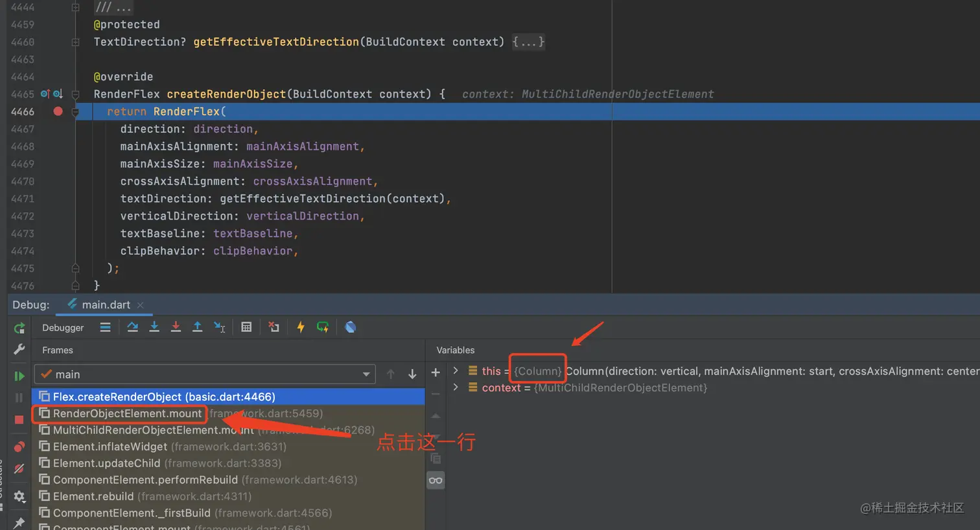Click fold end marker at line 4476
The width and height of the screenshot is (980, 530).
(x=75, y=286)
